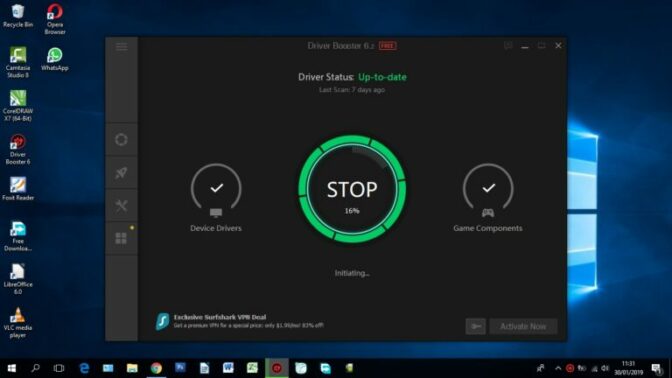
Task: Open the Exclusive Surfshark VPN Deal link
Action: click(x=220, y=317)
